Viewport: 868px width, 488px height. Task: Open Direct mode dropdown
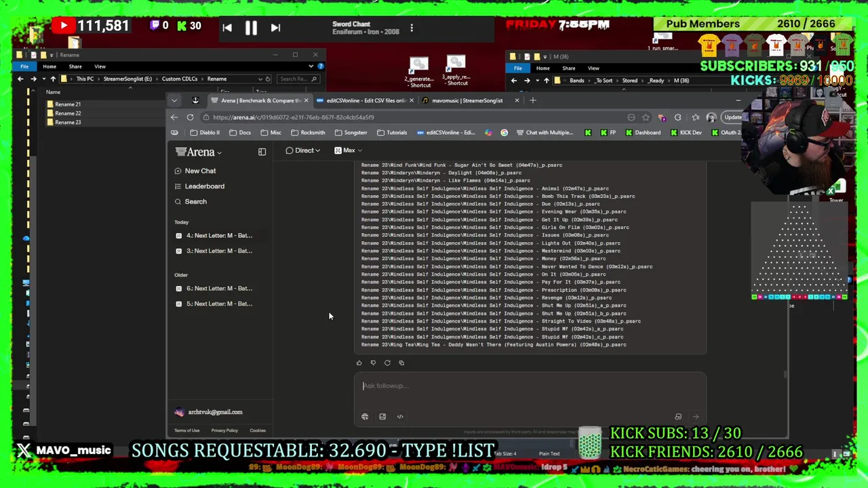coord(302,150)
